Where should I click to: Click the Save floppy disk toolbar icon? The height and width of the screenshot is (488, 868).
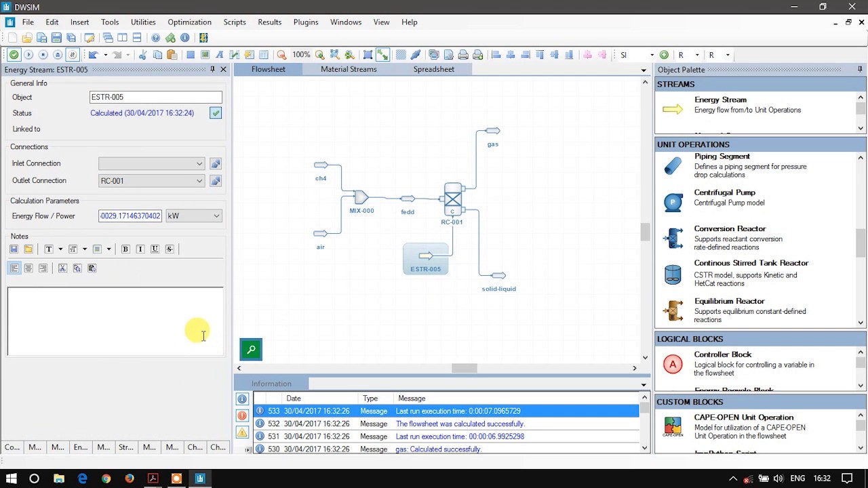56,38
